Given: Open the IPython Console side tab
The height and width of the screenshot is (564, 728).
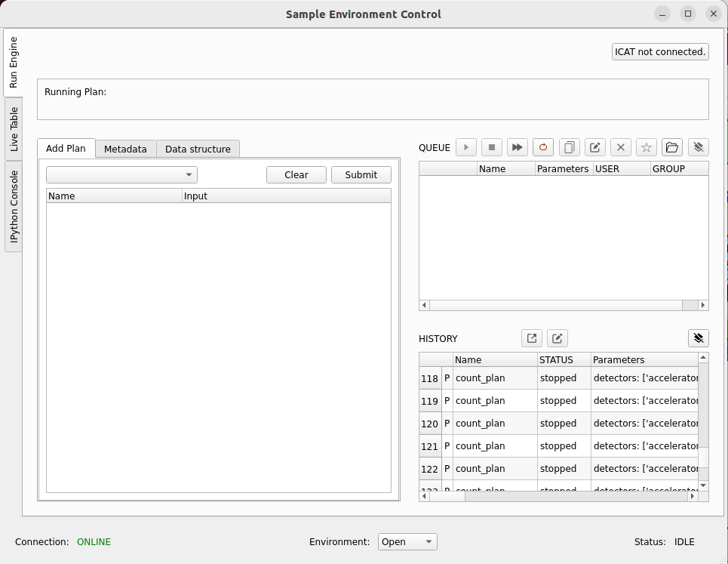Looking at the screenshot, I should [x=14, y=206].
